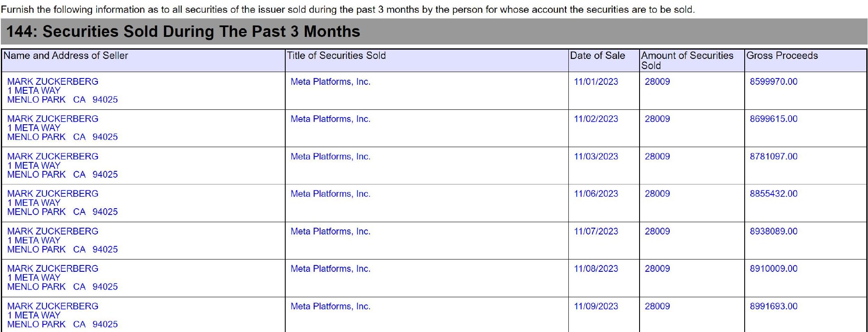Click amount 28009 in the 11/03/2023 row

657,156
